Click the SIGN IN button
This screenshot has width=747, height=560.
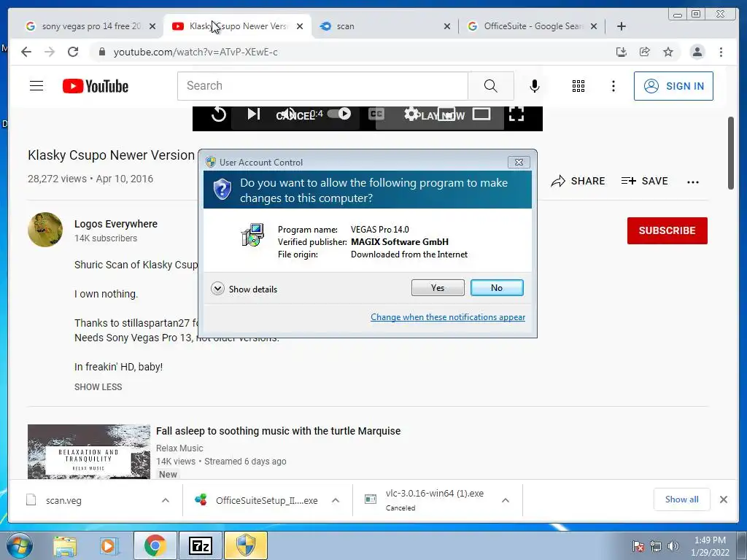click(x=673, y=86)
